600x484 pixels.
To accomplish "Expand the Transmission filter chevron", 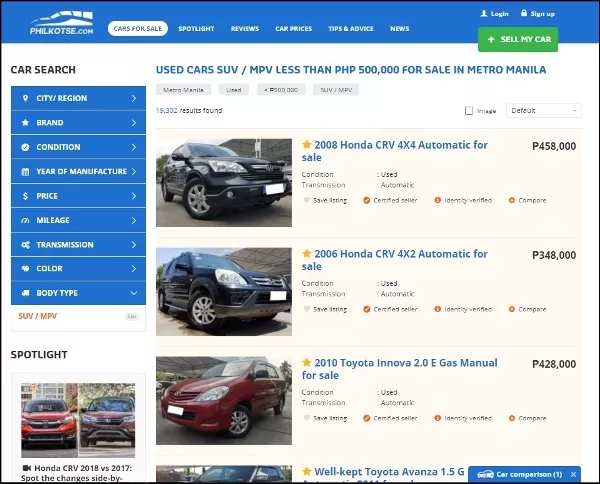I will click(x=134, y=245).
